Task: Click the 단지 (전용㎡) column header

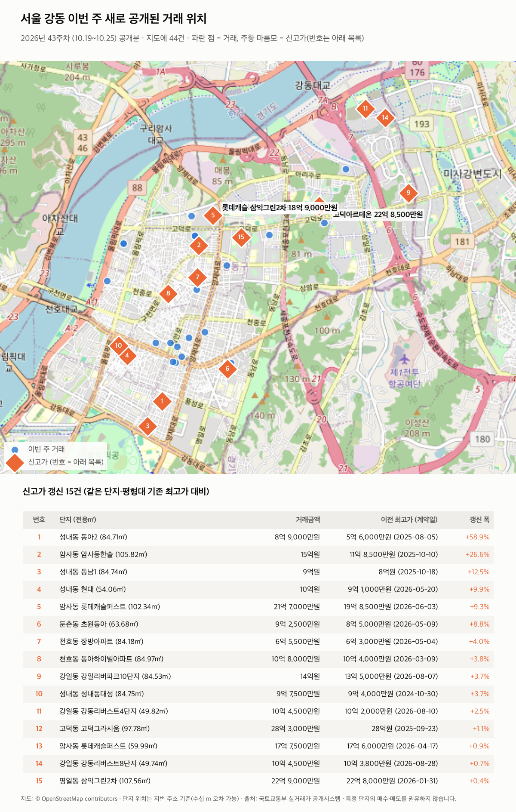Action: (78, 520)
